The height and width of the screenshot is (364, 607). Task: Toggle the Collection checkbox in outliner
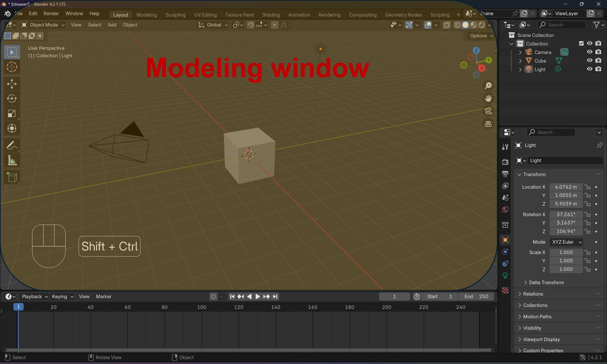[581, 43]
